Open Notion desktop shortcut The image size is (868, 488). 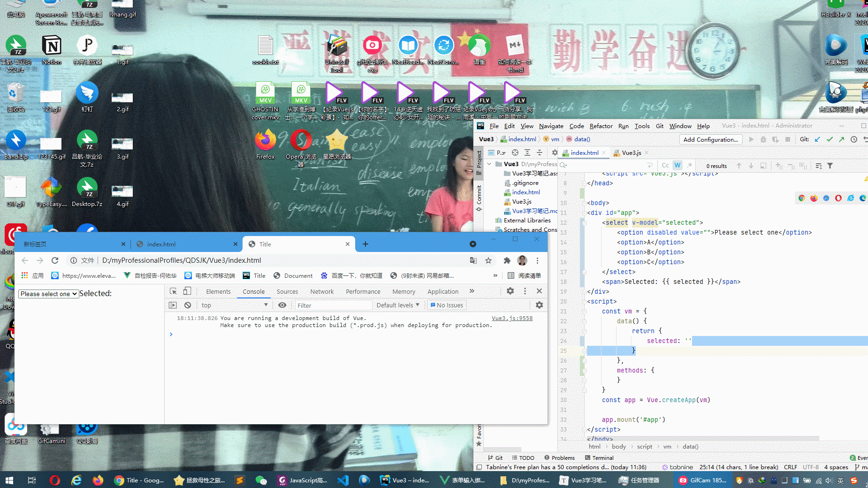[52, 50]
